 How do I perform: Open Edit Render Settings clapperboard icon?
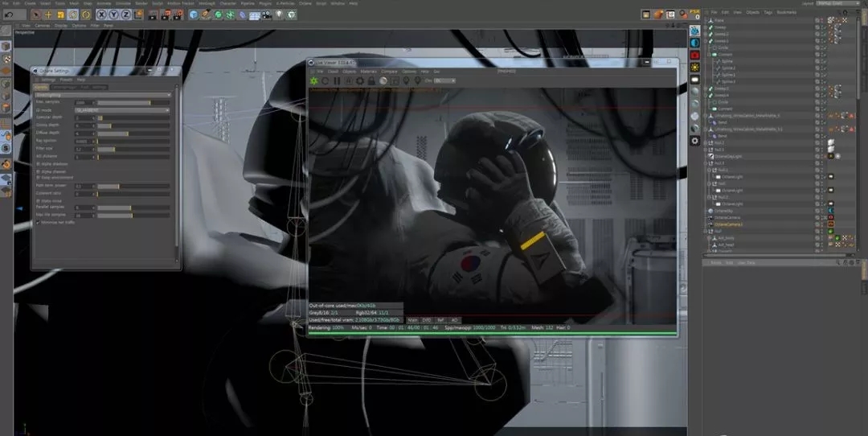(x=178, y=15)
